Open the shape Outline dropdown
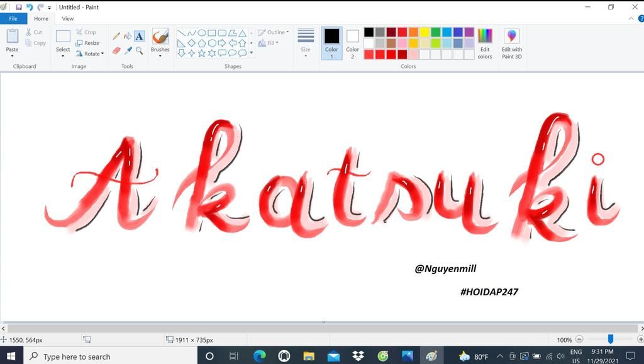 273,32
